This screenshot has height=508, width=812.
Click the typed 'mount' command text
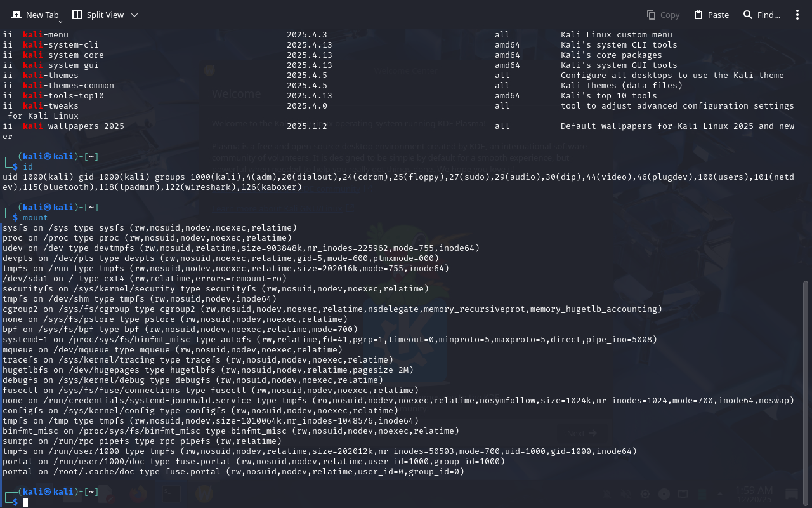[x=36, y=218]
